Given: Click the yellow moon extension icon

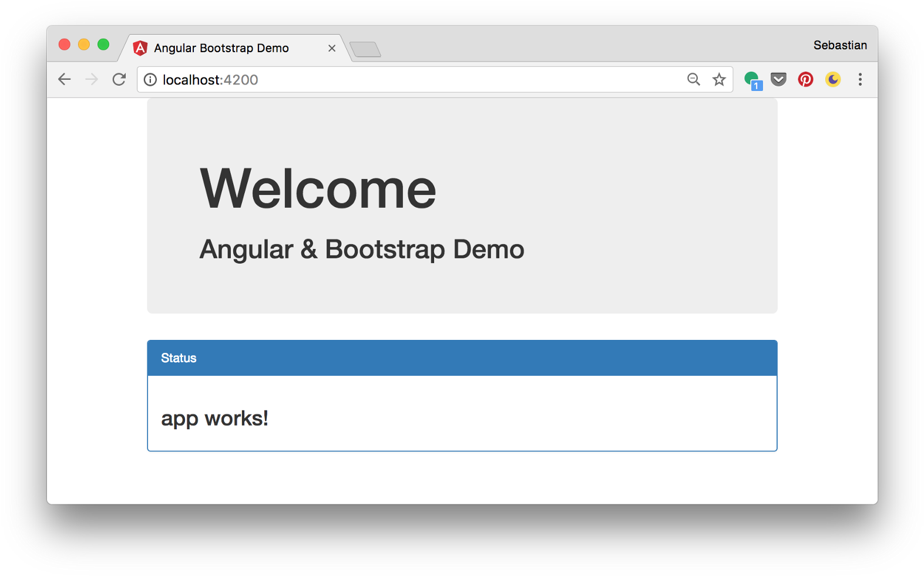Looking at the screenshot, I should click(x=833, y=79).
